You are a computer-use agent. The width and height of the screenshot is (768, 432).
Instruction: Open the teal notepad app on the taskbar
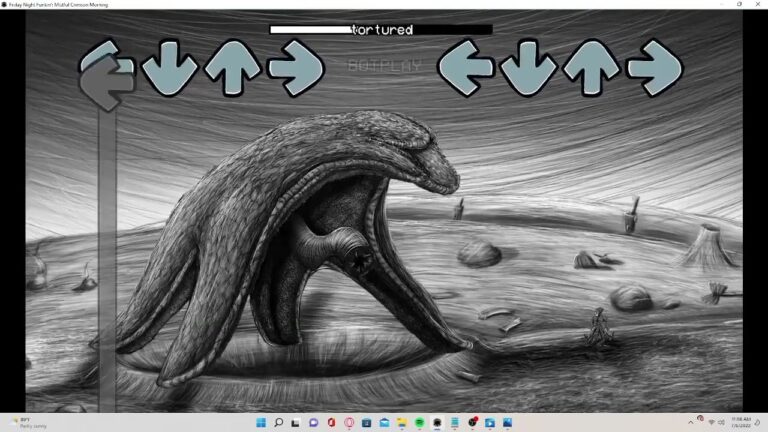tap(455, 422)
